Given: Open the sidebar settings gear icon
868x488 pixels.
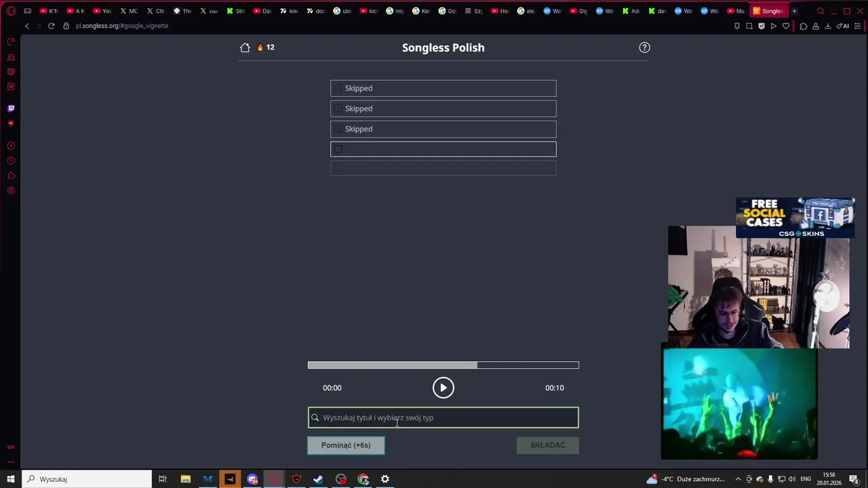Looking at the screenshot, I should (x=11, y=190).
